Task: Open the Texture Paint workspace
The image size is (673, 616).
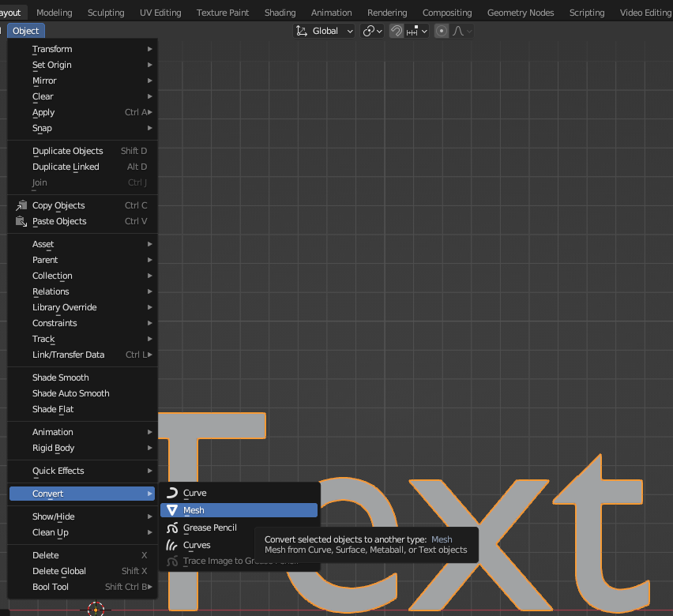Action: point(223,13)
